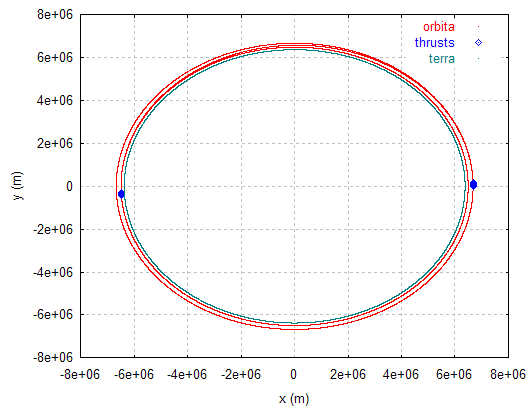Click the 'x (m)' axis label
The width and height of the screenshot is (531, 407).
coord(294,399)
